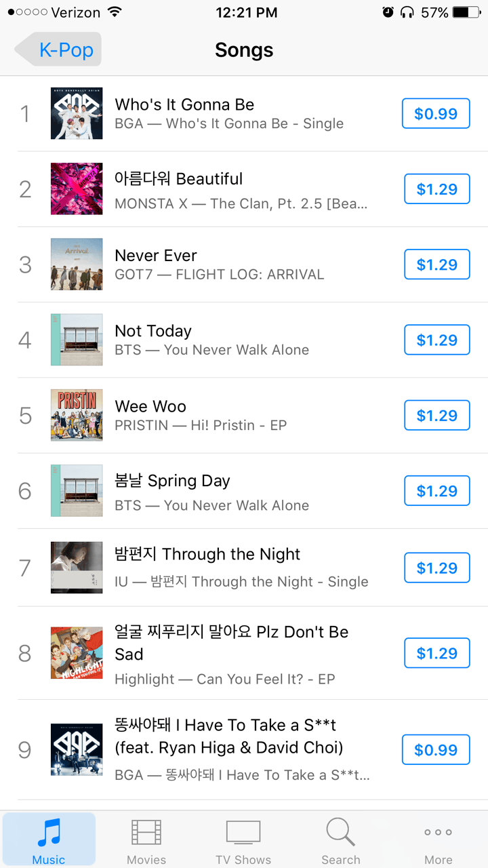
Task: Tap the Search magnifier icon
Action: pyautogui.click(x=340, y=832)
